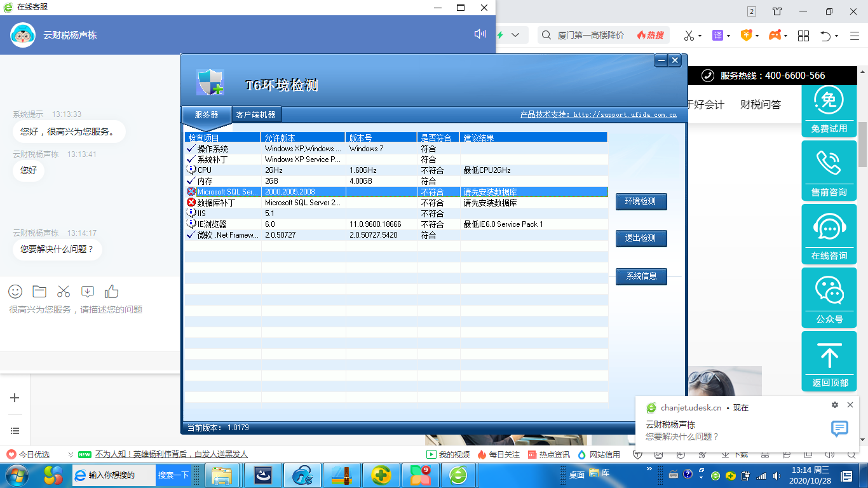
Task: Open the 每日关注 status bar link
Action: coord(499,454)
